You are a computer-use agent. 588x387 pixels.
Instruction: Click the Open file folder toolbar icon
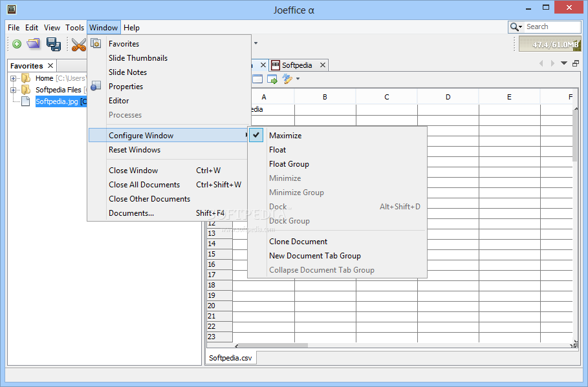(x=34, y=44)
